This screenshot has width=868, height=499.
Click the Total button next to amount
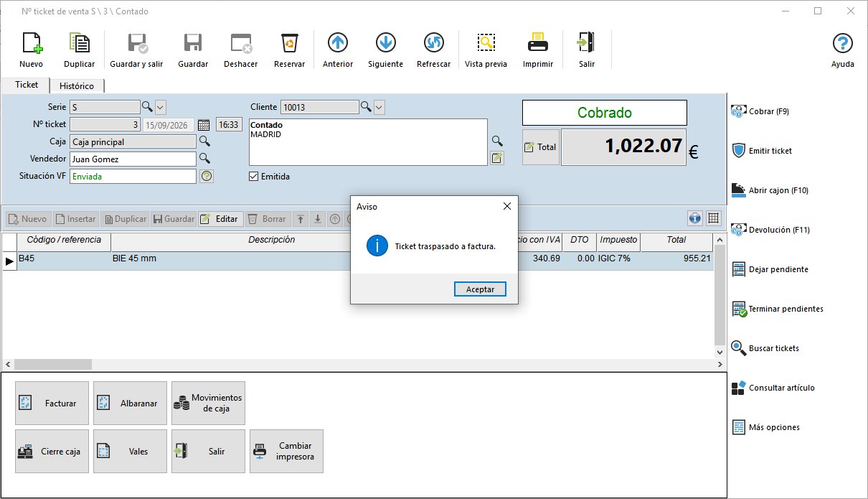click(540, 146)
